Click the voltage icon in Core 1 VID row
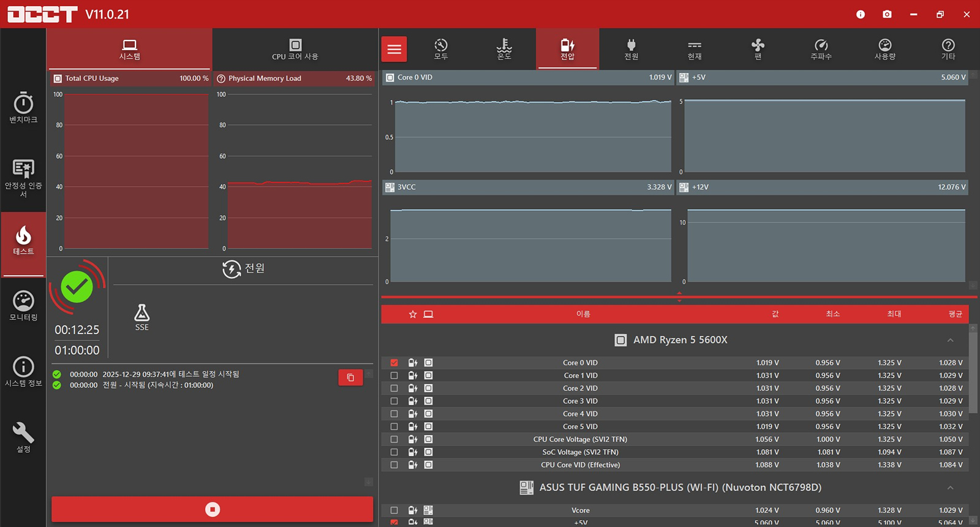 413,376
